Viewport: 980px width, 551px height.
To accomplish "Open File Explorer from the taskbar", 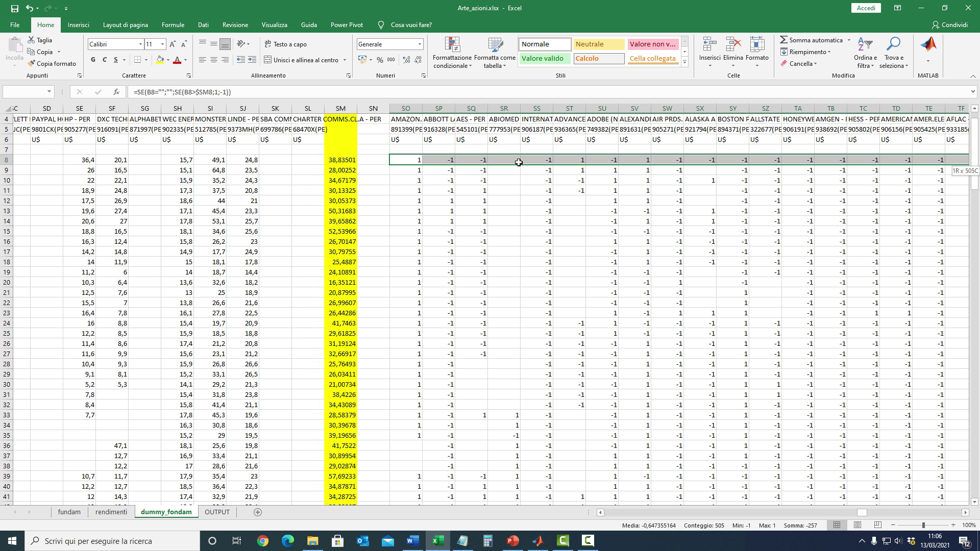I will pos(312,541).
